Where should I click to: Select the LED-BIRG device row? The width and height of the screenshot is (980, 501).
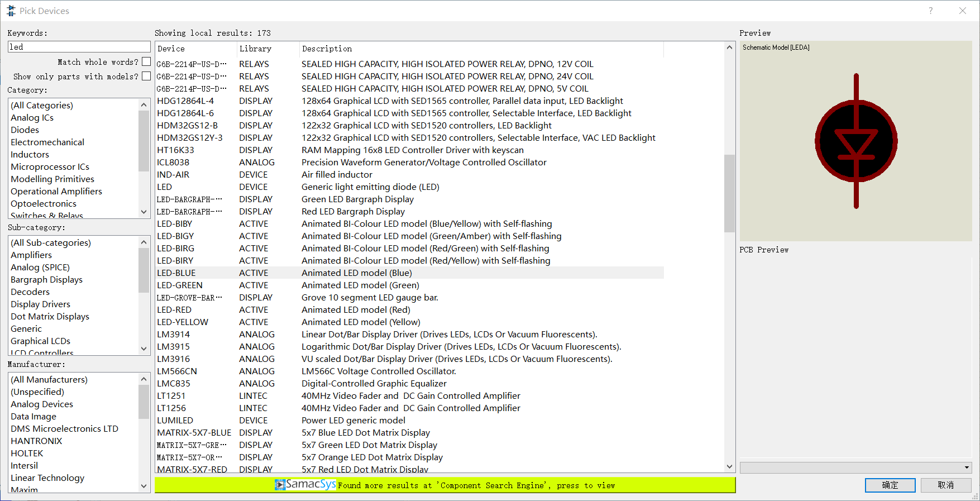[410, 248]
